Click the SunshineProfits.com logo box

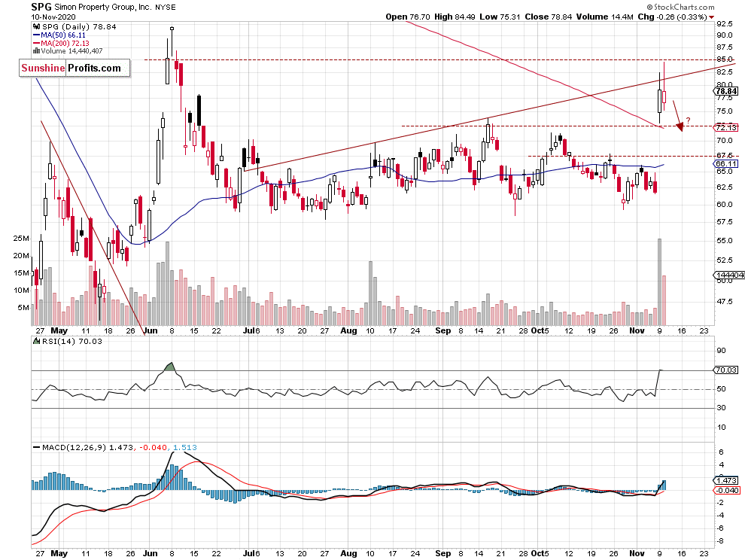pyautogui.click(x=74, y=68)
